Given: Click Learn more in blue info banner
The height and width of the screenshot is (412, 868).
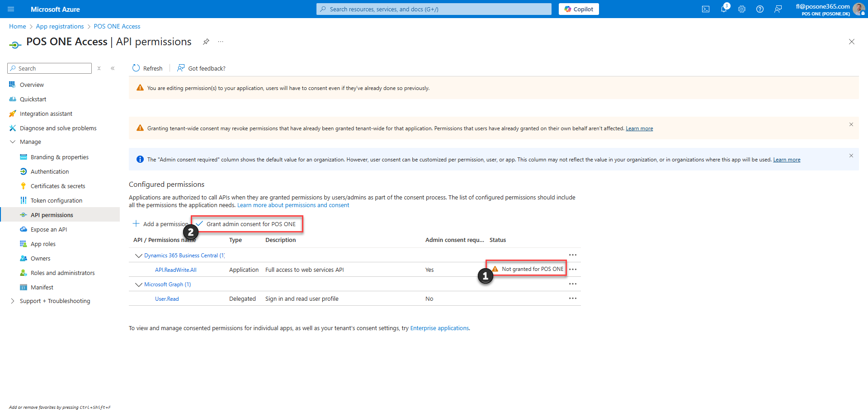Looking at the screenshot, I should tap(787, 160).
